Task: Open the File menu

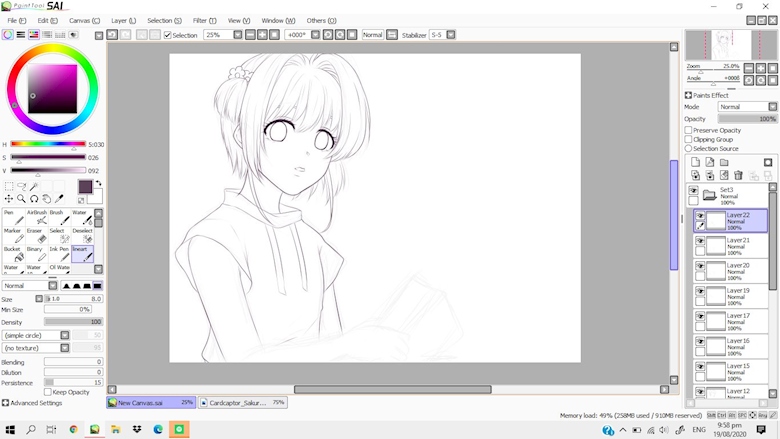Action: click(16, 20)
